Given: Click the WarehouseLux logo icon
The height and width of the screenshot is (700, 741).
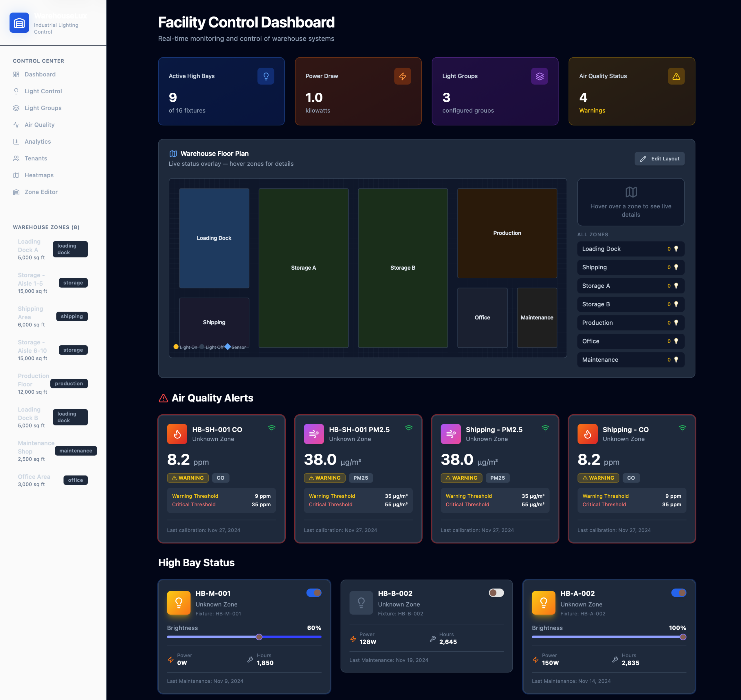Looking at the screenshot, I should [x=19, y=23].
